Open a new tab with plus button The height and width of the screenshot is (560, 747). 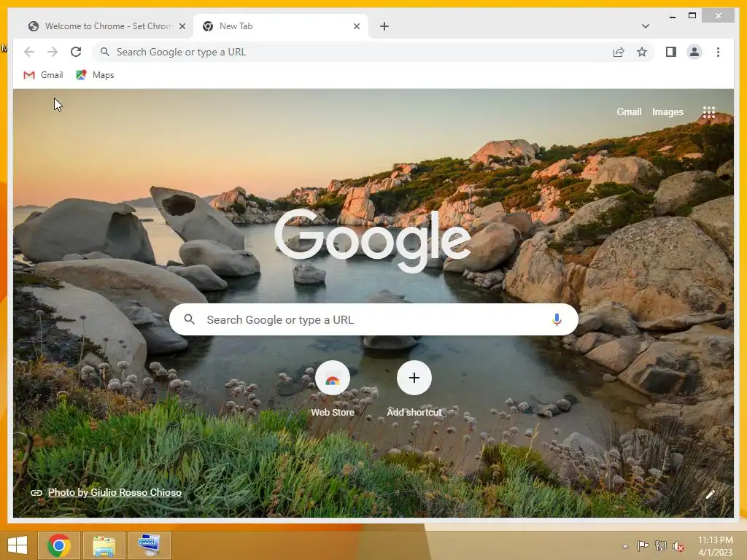[384, 26]
